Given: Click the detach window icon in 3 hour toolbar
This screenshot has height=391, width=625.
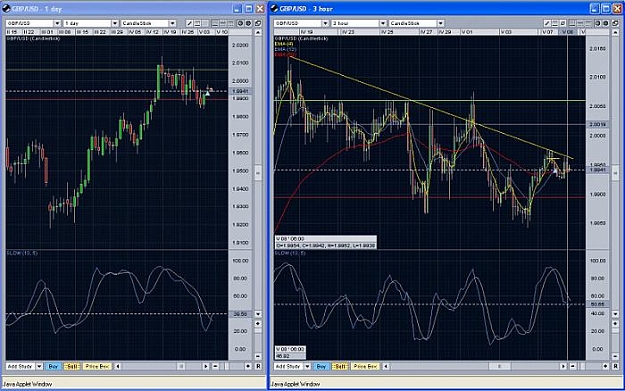Looking at the screenshot, I should (x=615, y=23).
